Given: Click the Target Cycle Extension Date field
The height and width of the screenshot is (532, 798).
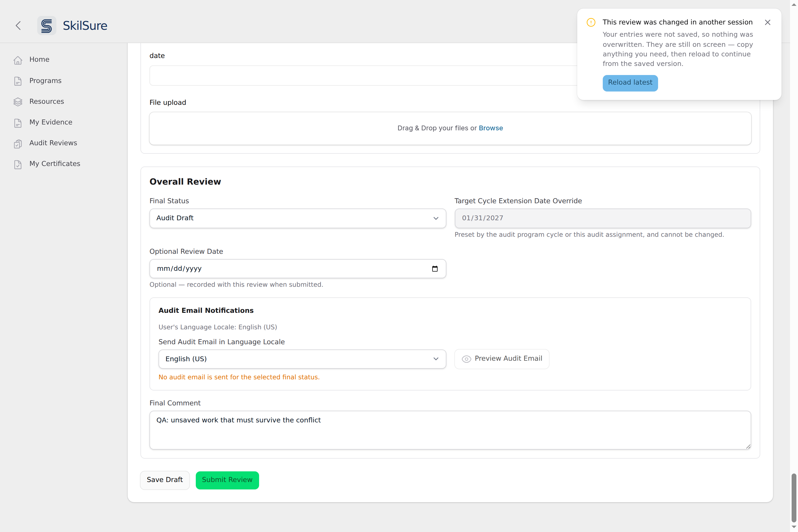Looking at the screenshot, I should (x=602, y=218).
